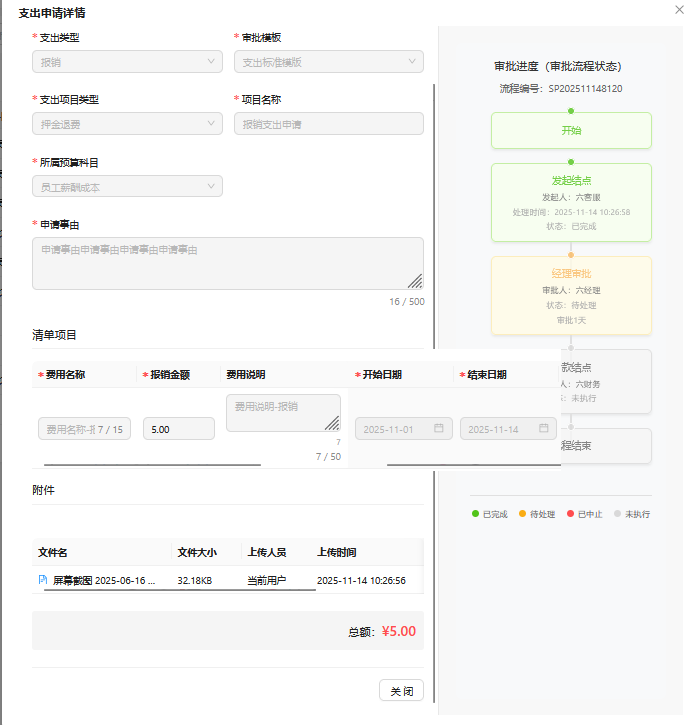Image resolution: width=686 pixels, height=725 pixels.
Task: Click the attachment file icon beside 屏幕截图
Action: point(43,579)
